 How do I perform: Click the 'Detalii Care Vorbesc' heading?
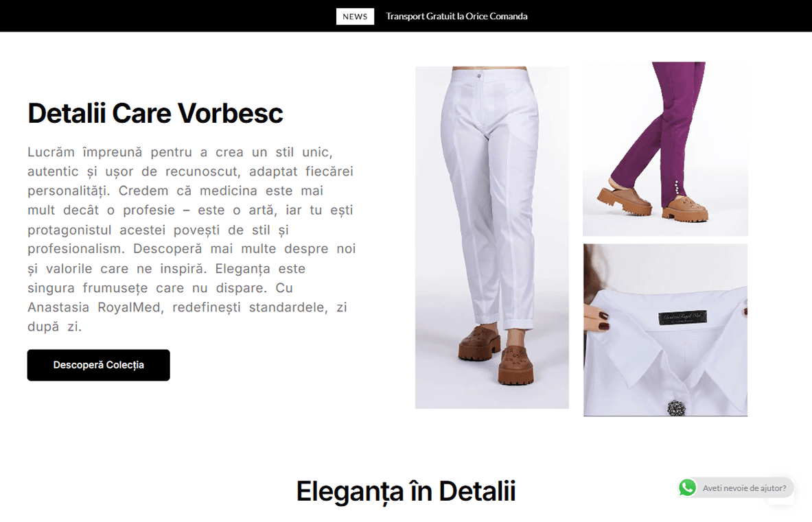pyautogui.click(x=155, y=112)
